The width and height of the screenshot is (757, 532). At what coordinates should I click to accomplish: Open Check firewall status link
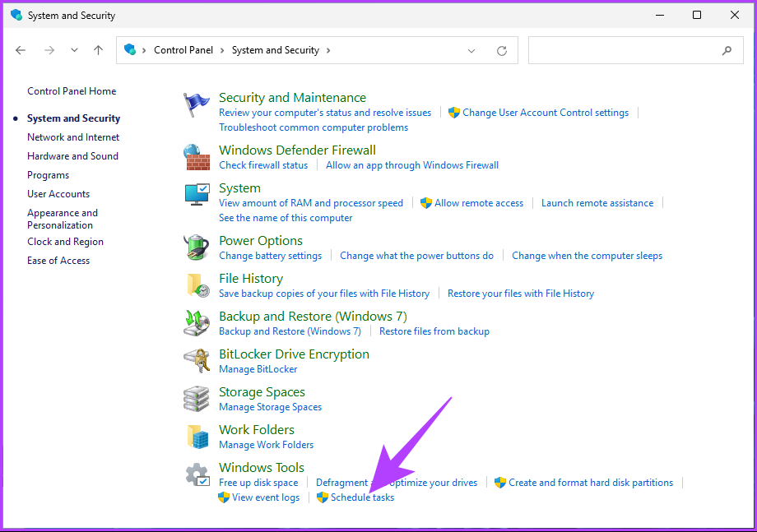point(263,165)
